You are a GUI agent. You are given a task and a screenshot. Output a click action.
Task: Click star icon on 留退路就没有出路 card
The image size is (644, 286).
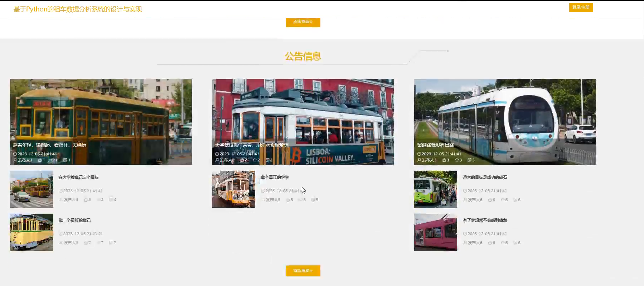(x=457, y=160)
